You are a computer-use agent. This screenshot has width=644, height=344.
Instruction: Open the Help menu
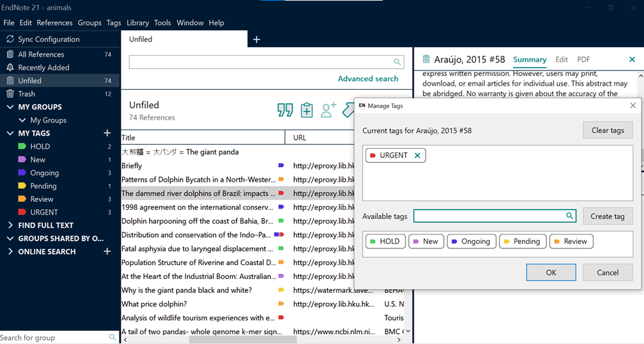[216, 23]
